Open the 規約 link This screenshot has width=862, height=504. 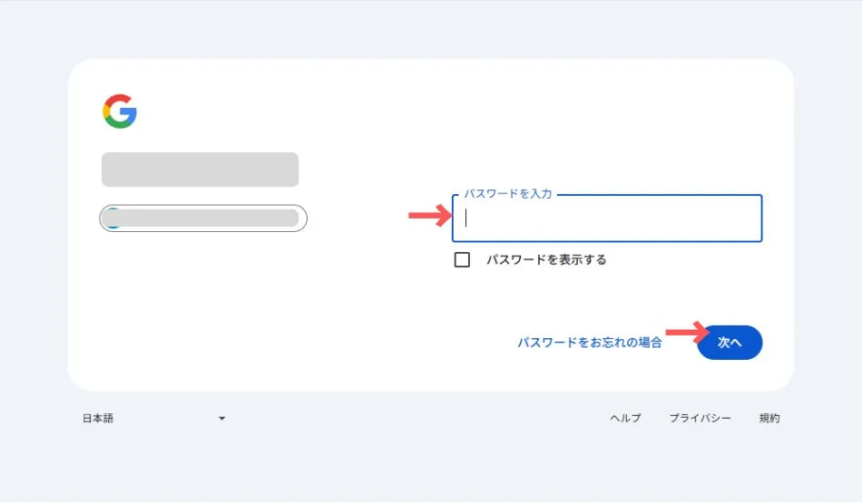pyautogui.click(x=769, y=419)
